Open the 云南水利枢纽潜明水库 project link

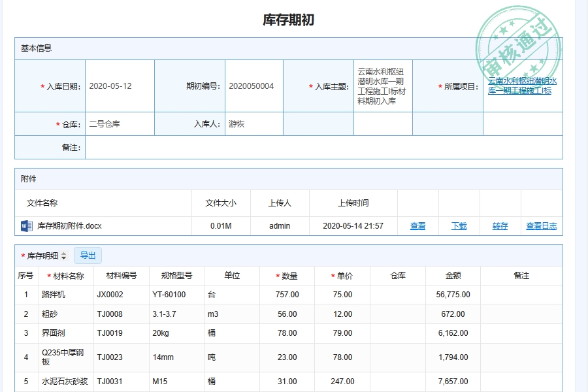point(522,86)
